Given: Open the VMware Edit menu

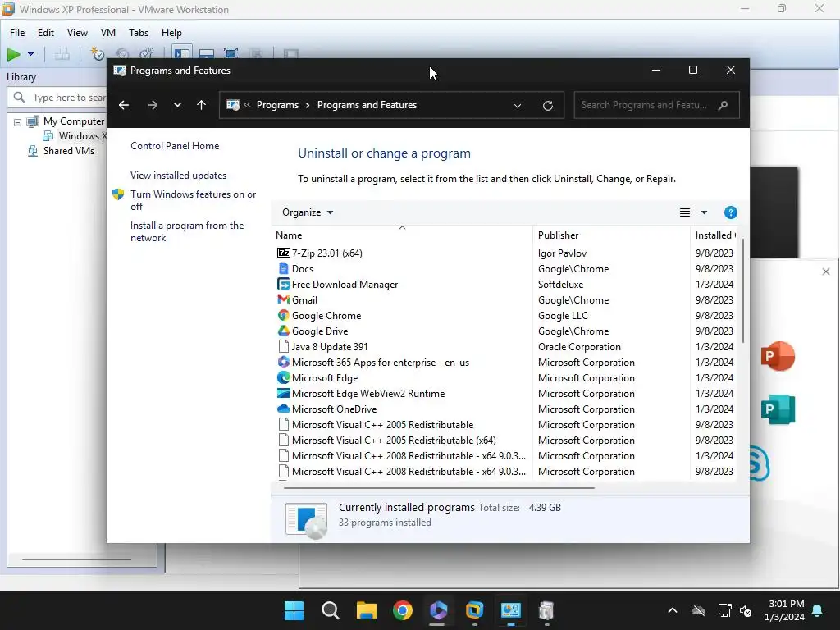Looking at the screenshot, I should point(46,33).
